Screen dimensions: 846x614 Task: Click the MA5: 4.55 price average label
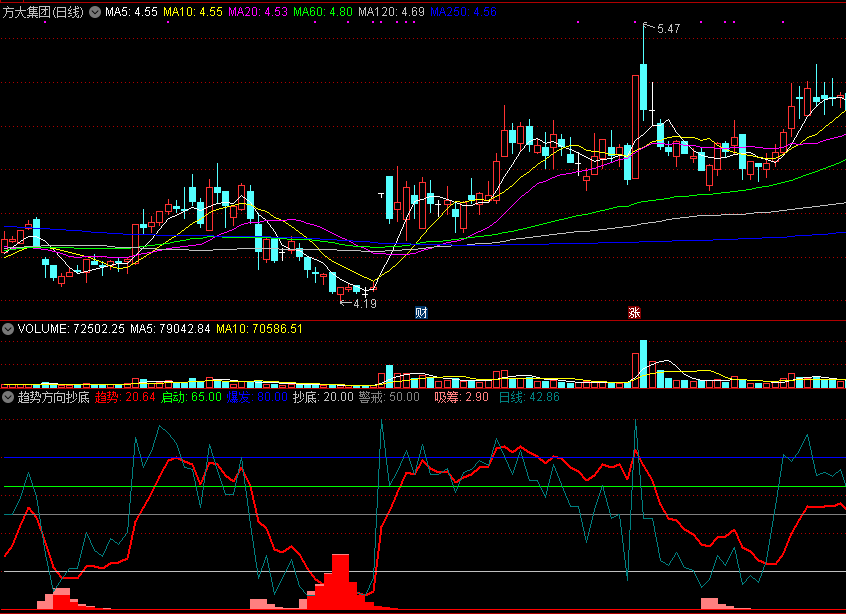click(131, 12)
